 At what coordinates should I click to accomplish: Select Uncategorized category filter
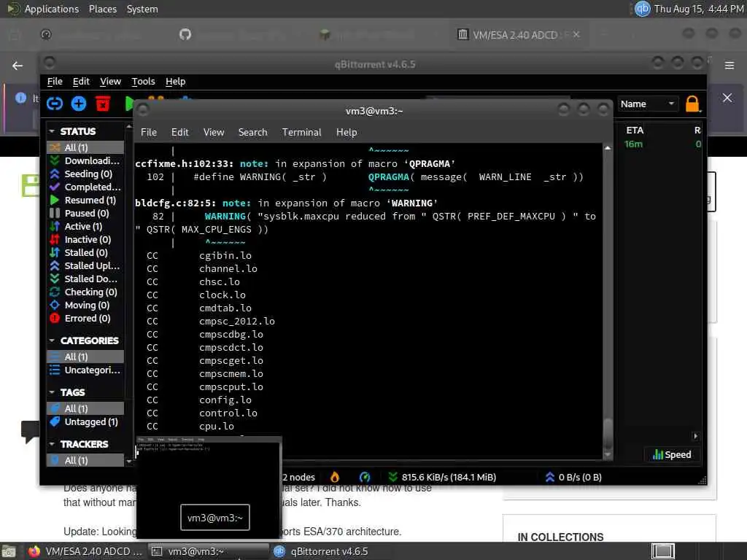(86, 370)
